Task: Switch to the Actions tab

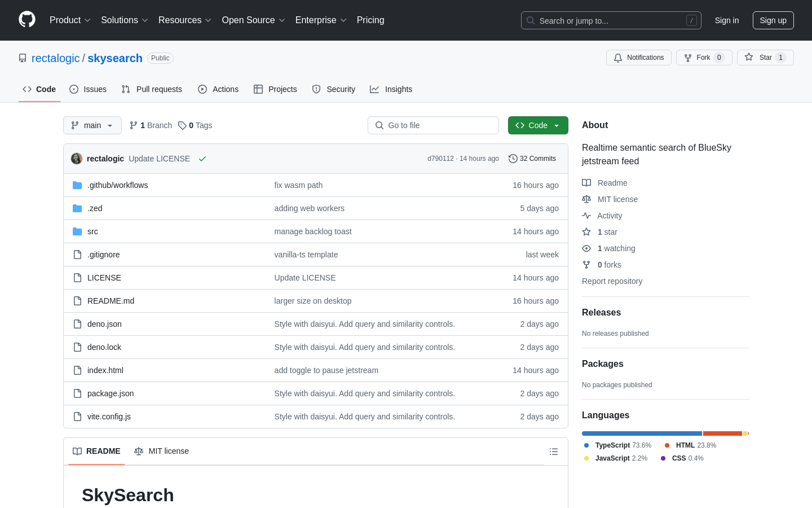Action: tap(218, 89)
